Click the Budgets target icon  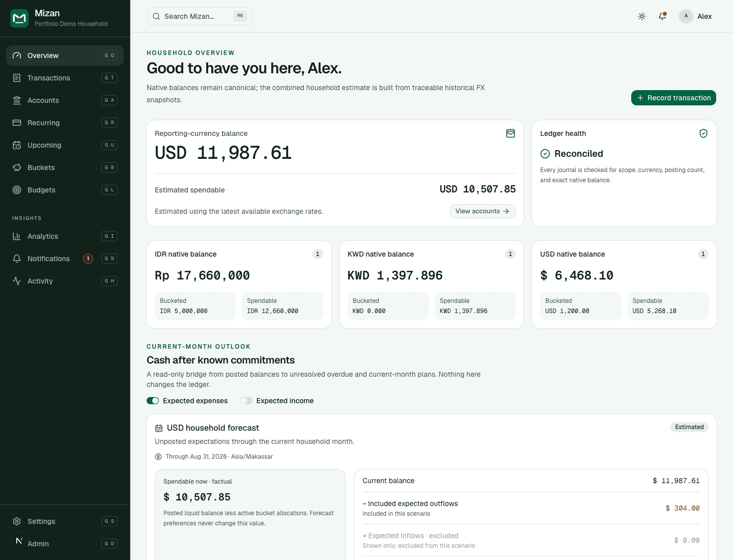[17, 190]
